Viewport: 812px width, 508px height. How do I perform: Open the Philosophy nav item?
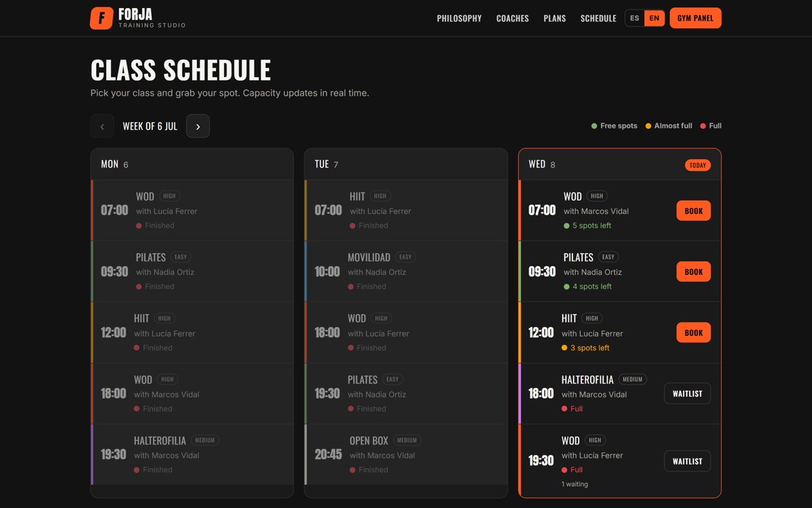click(459, 18)
